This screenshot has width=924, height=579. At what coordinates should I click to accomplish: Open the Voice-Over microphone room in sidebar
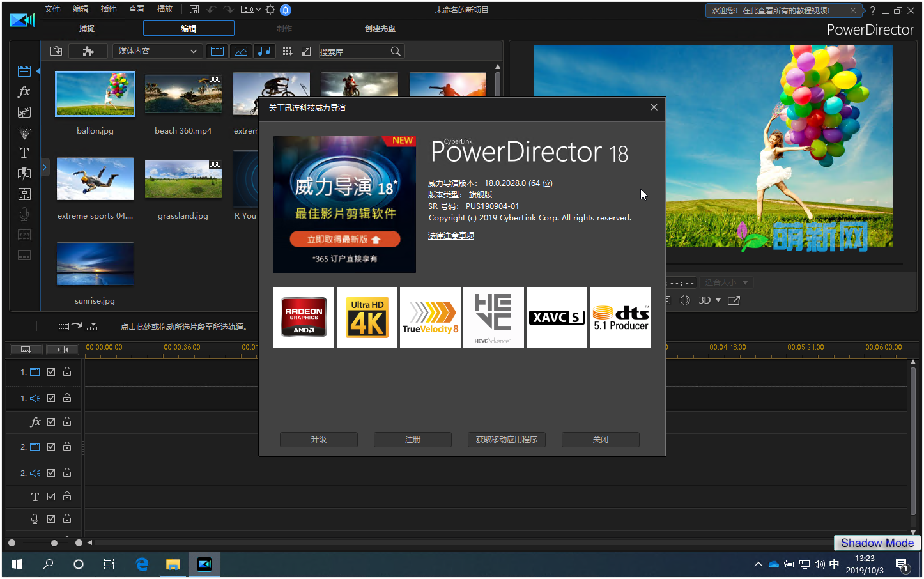(x=24, y=214)
